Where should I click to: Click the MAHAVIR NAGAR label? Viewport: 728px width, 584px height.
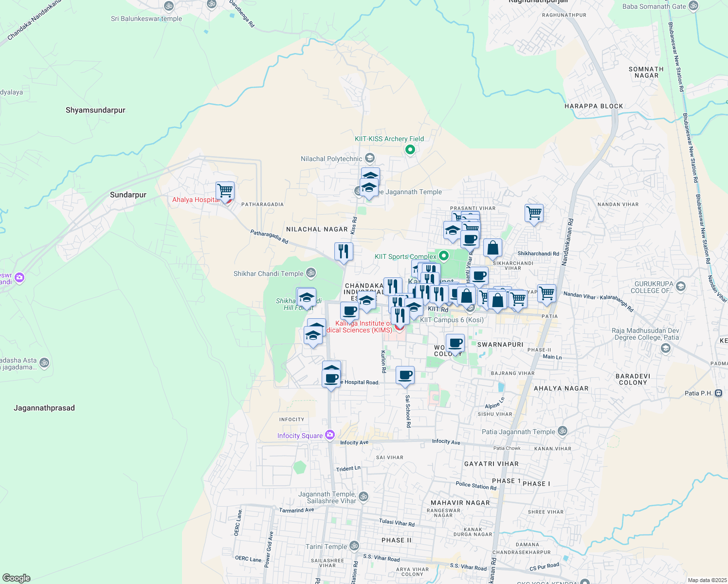click(460, 503)
